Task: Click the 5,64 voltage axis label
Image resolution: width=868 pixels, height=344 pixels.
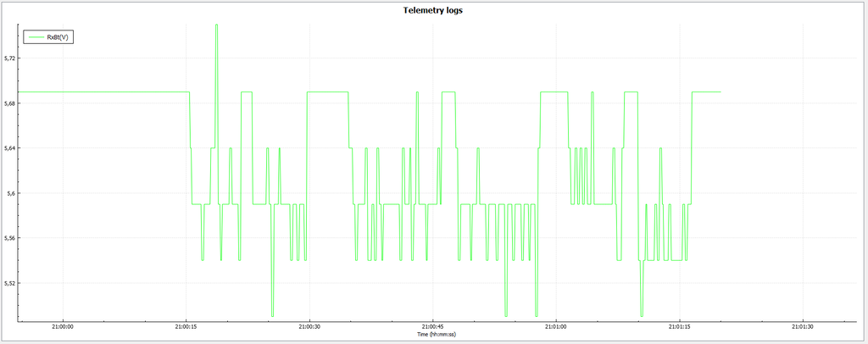Action: click(x=10, y=148)
